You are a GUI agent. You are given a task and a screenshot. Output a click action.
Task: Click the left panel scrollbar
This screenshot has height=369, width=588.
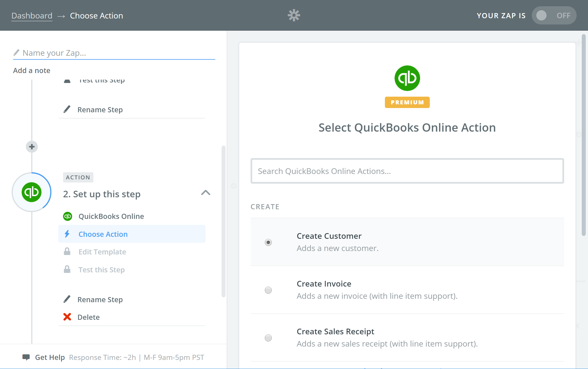pos(223,222)
